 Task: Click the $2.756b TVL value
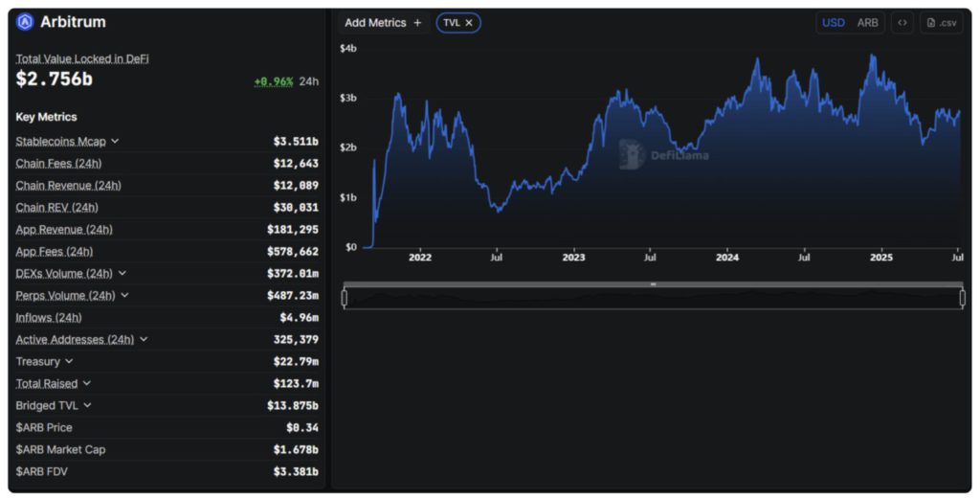pyautogui.click(x=55, y=79)
